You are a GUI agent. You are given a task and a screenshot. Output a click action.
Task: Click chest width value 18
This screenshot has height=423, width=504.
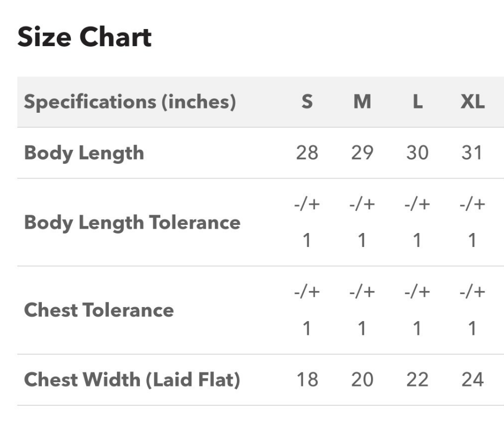point(307,380)
